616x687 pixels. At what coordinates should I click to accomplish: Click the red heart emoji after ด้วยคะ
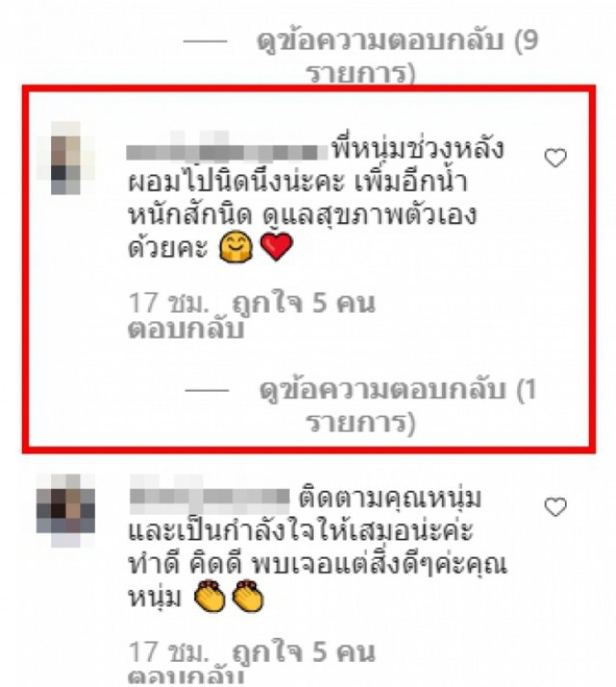[276, 245]
